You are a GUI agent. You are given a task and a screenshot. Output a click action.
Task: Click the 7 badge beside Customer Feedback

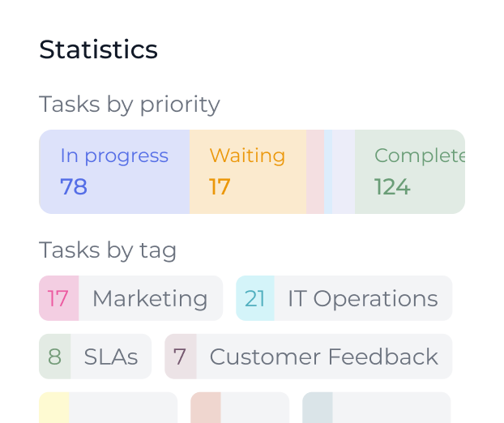click(x=180, y=357)
